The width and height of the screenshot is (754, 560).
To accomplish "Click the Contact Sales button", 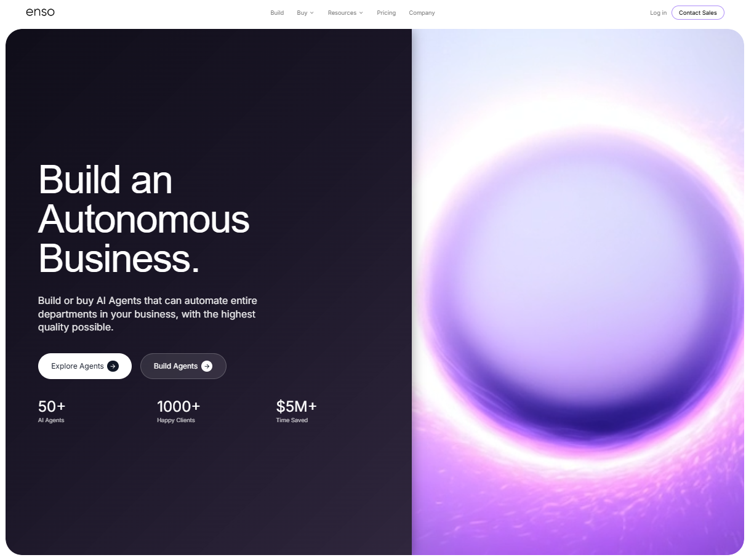I will pos(698,13).
